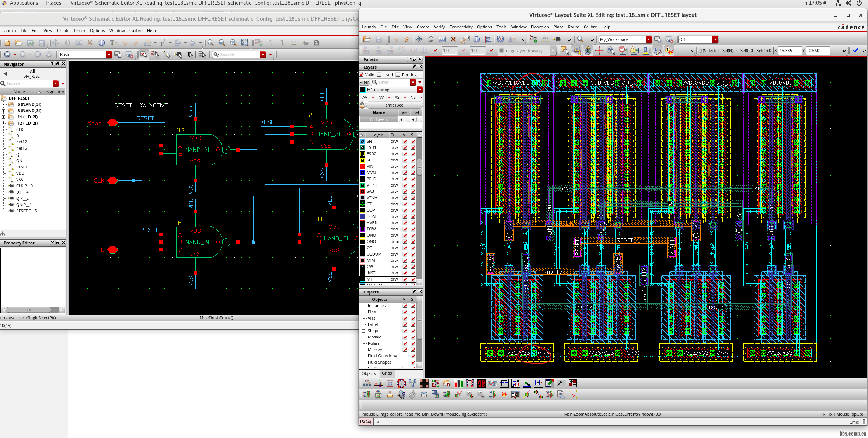Expand the Shapes row in Objects panel
Screen dimensions: 868x438
pyautogui.click(x=363, y=331)
